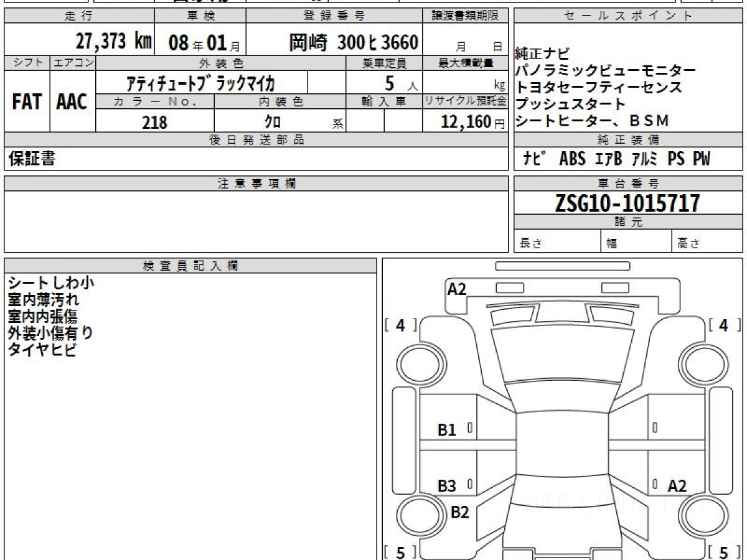Click damage mark A2 beside rear door
747x560 pixels.
tap(677, 487)
